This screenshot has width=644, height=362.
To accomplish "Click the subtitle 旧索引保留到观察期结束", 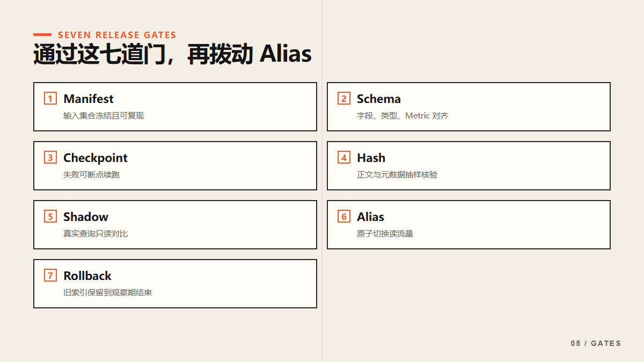I will pos(108,292).
